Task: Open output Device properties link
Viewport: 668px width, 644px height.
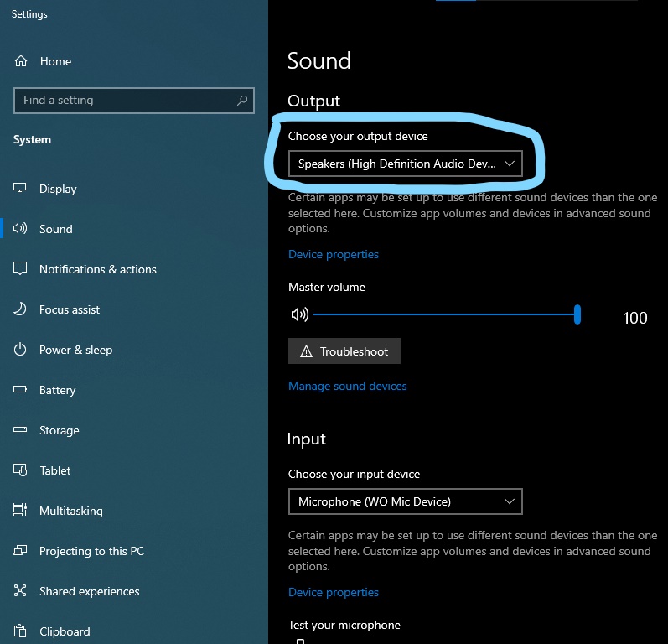Action: pos(334,254)
